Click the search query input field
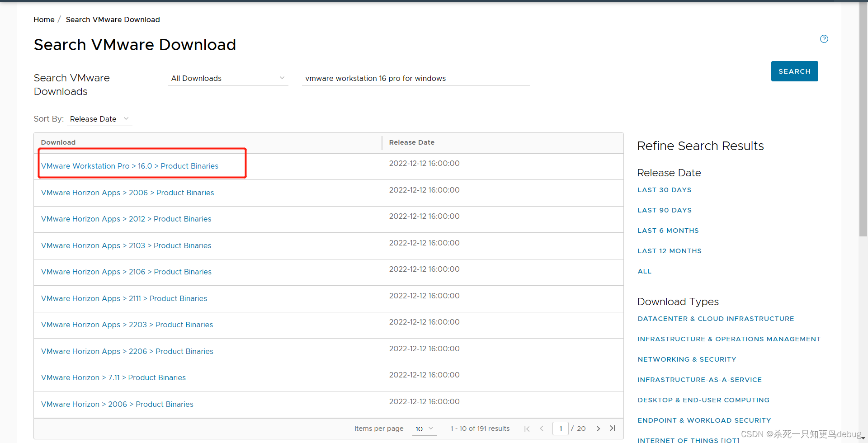This screenshot has height=443, width=868. tap(416, 78)
